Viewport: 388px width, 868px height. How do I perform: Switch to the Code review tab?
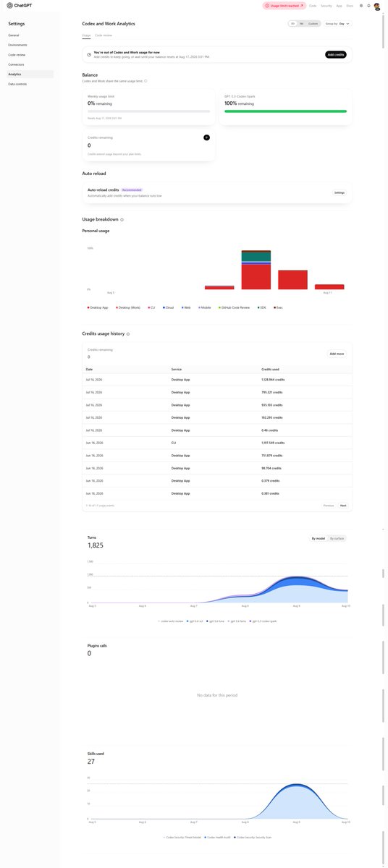coord(104,35)
